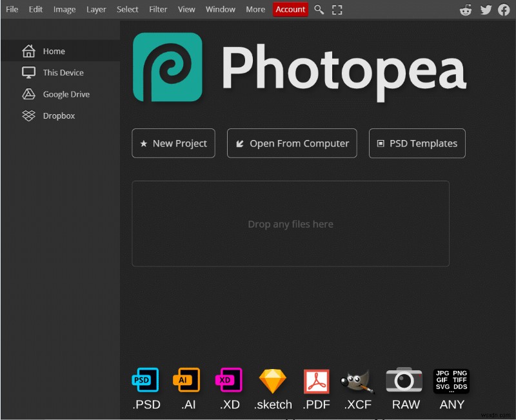Open the Select menu
This screenshot has width=516, height=420.
(x=127, y=9)
